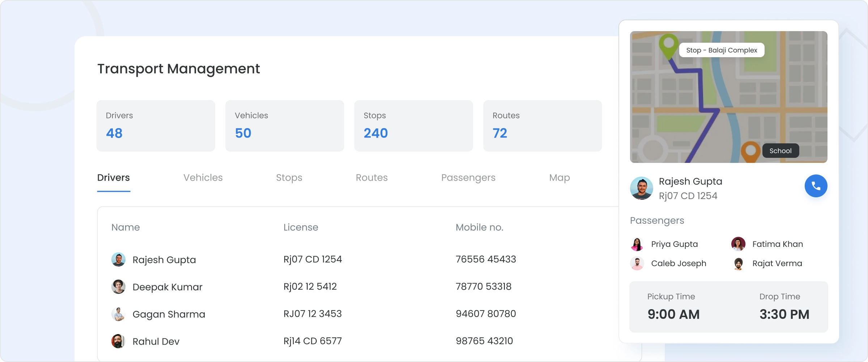The height and width of the screenshot is (362, 868).
Task: Switch to the Routes tab
Action: coord(372,178)
